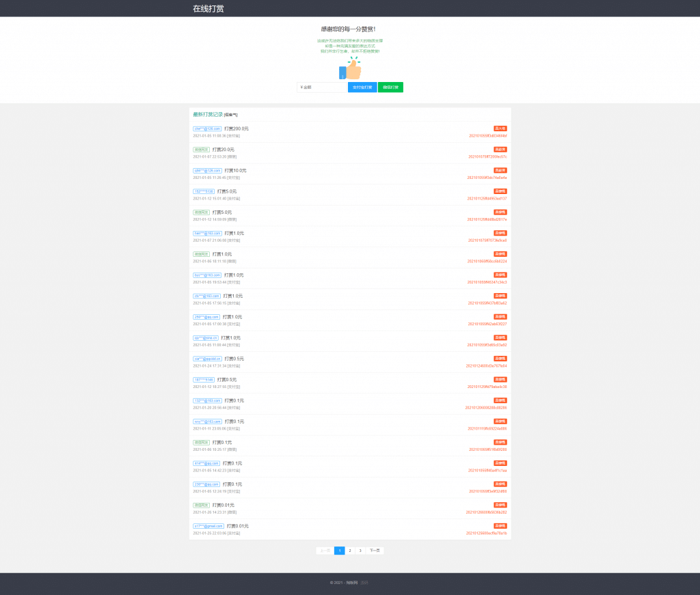Click the 下一页 next page button

(375, 551)
